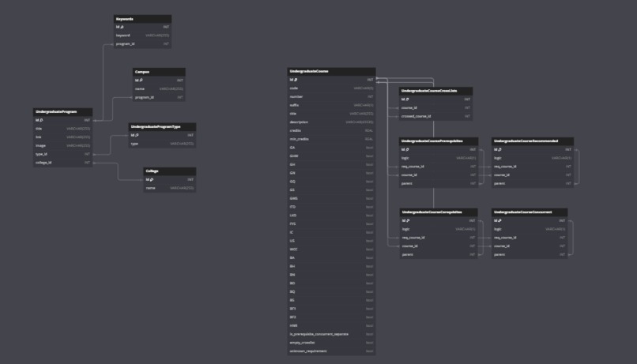
Task: Click the key icon in UndergraduateProgramType table
Action: tap(137, 135)
